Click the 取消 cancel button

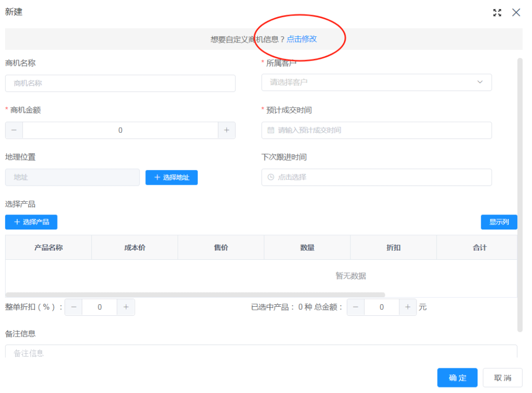(x=502, y=377)
